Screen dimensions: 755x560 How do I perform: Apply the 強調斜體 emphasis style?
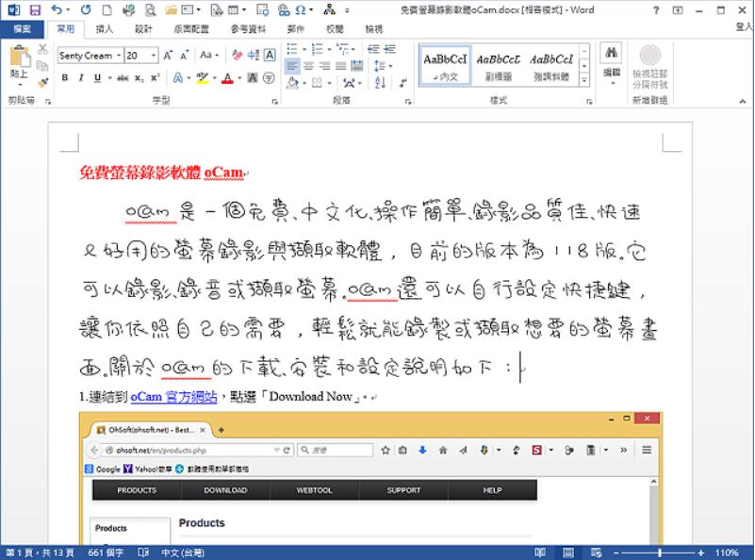[551, 65]
